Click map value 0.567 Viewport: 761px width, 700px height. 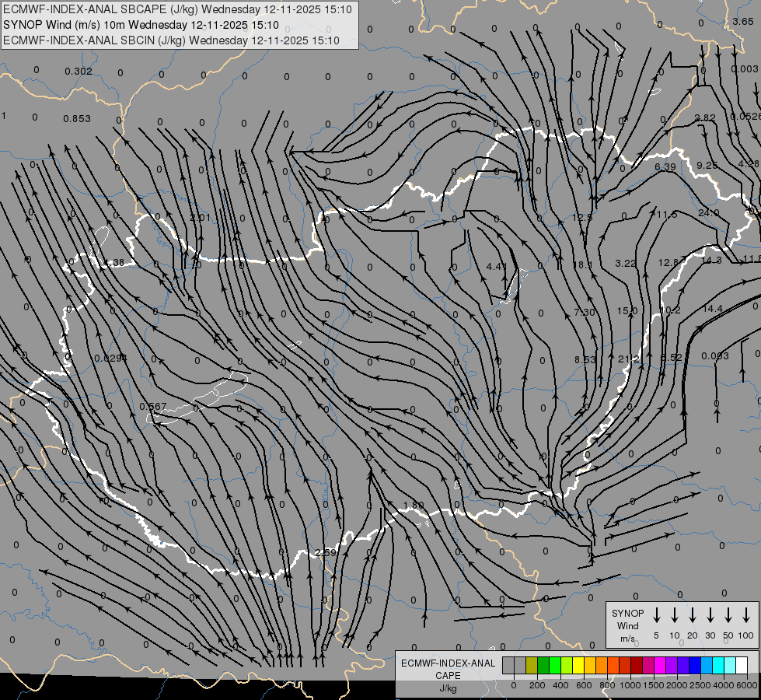pos(153,407)
